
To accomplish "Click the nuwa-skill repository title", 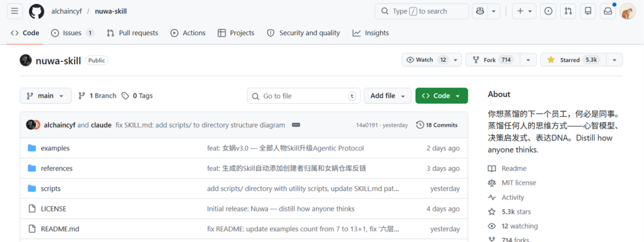I will (58, 60).
